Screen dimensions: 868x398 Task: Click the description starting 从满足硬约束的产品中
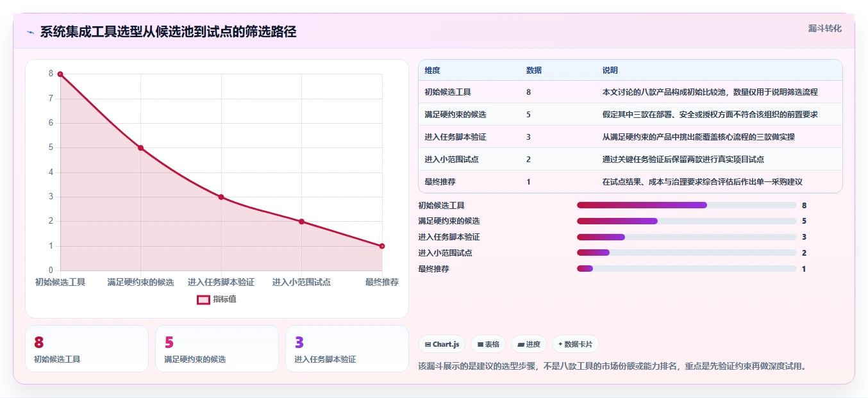click(699, 137)
